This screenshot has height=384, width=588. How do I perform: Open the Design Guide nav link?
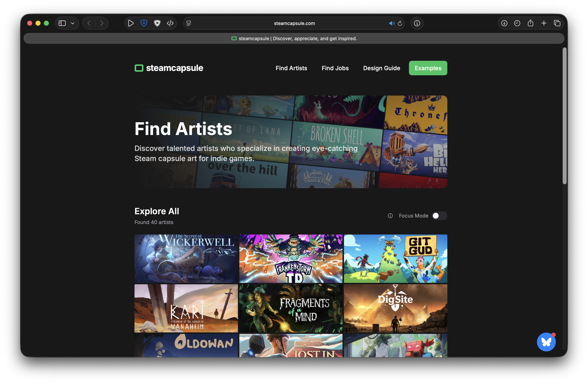click(x=381, y=68)
